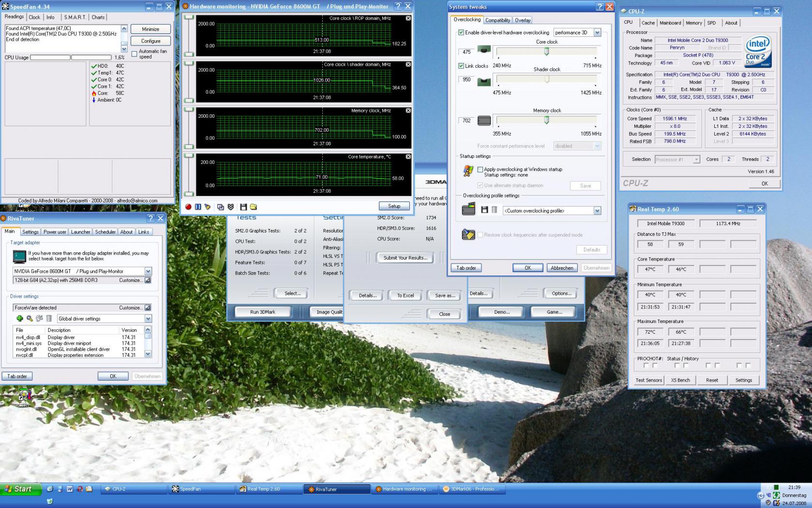Image resolution: width=812 pixels, height=508 pixels.
Task: Adjust the Memory clock slider handle
Action: [x=546, y=120]
